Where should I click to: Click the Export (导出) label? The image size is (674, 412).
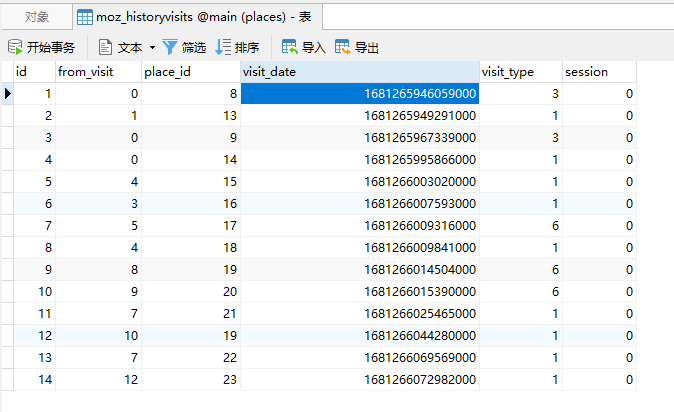[367, 47]
